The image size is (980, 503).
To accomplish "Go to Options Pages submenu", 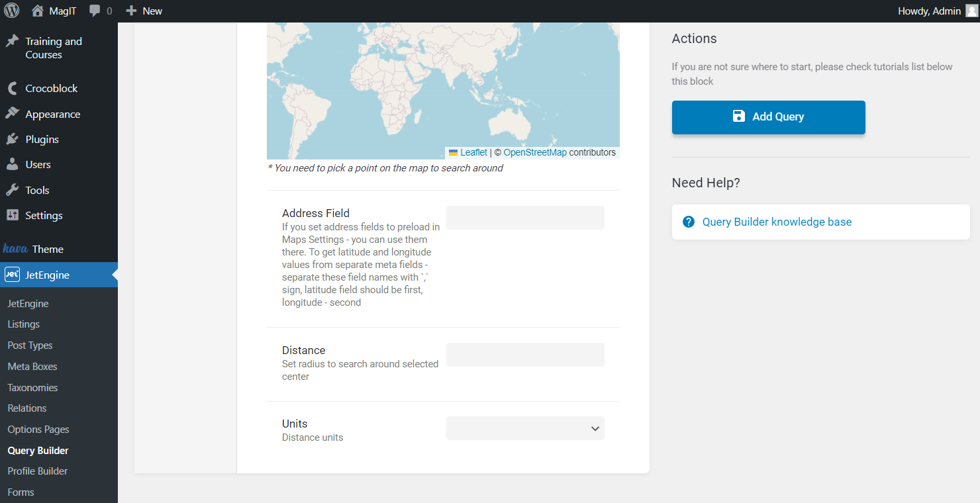I will [x=38, y=429].
